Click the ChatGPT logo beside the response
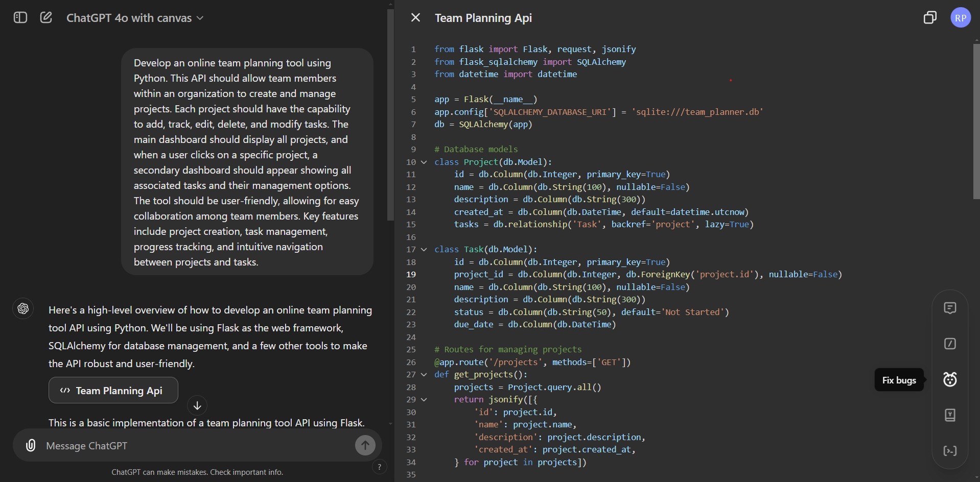 [x=23, y=308]
